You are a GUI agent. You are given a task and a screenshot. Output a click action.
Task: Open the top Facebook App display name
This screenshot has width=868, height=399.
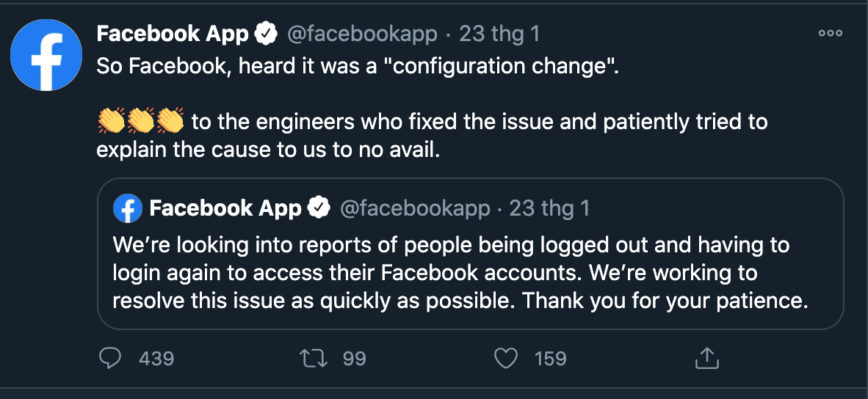coord(173,33)
